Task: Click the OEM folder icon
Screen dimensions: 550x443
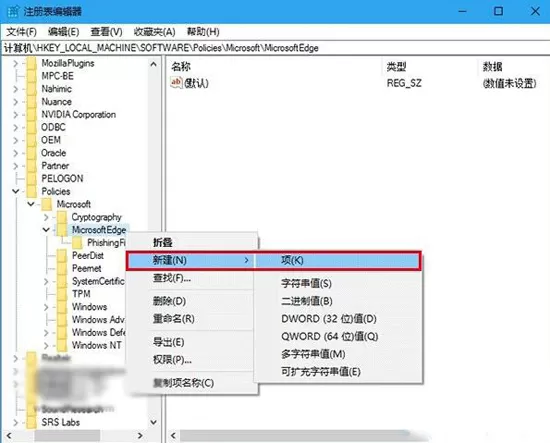Action: [32, 140]
